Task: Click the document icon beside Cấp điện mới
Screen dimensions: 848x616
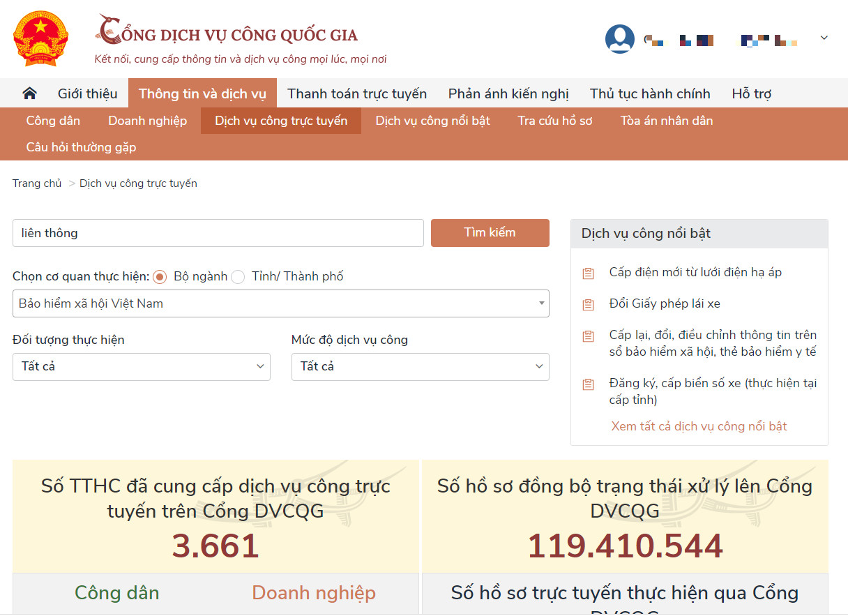Action: [588, 273]
